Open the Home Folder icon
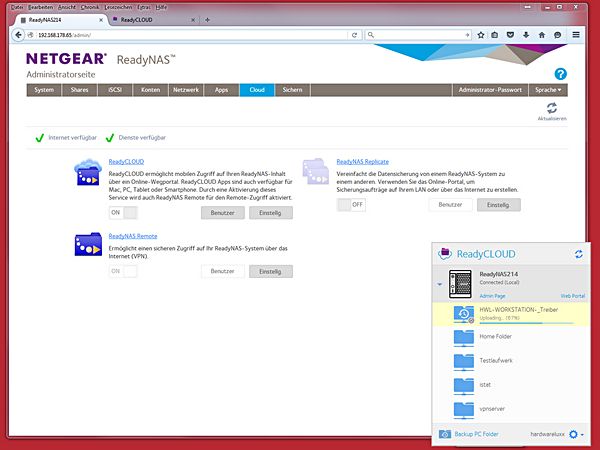Viewport: 600px width, 450px height. [464, 338]
